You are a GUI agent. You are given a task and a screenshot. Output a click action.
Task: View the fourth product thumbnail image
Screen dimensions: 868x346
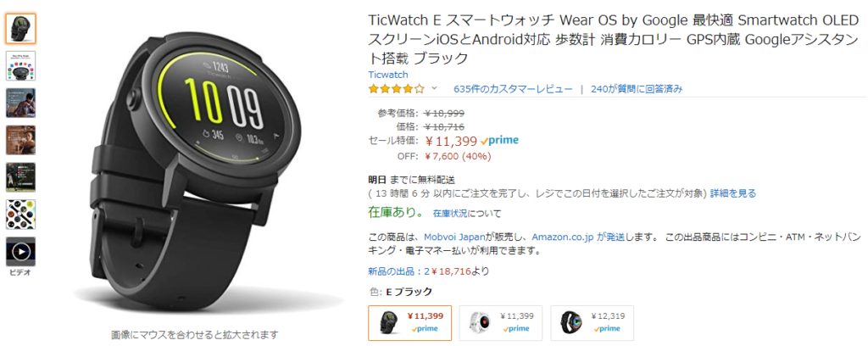[21, 140]
